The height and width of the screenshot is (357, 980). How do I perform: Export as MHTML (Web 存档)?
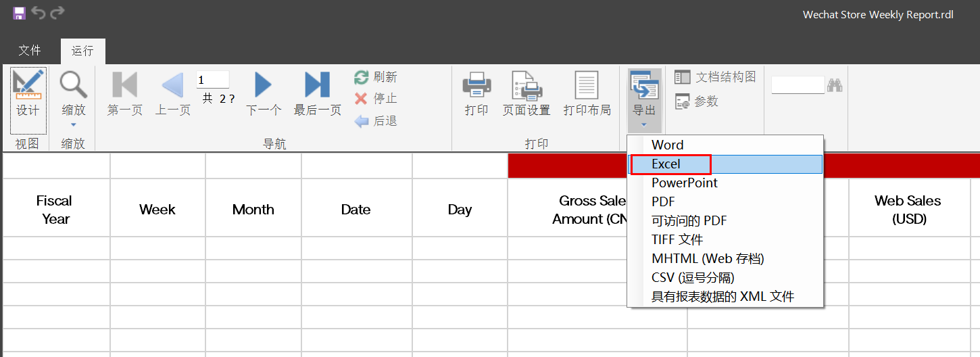tap(725, 258)
